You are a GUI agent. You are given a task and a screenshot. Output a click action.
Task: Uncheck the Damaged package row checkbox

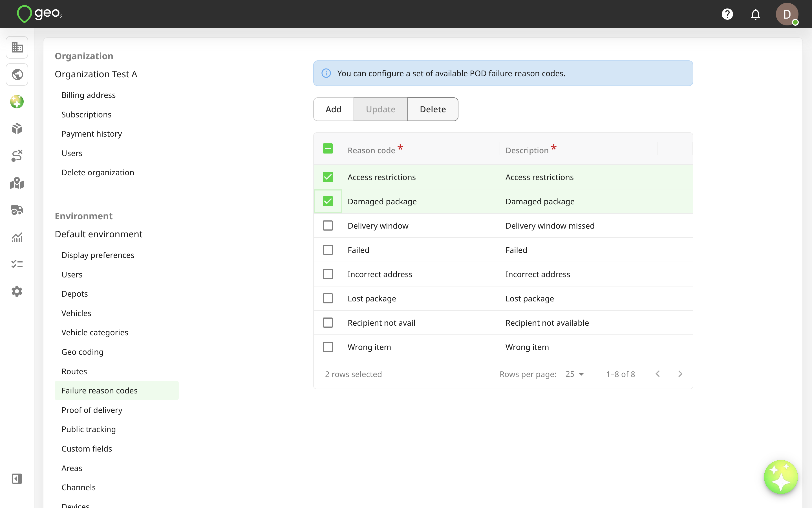(328, 201)
